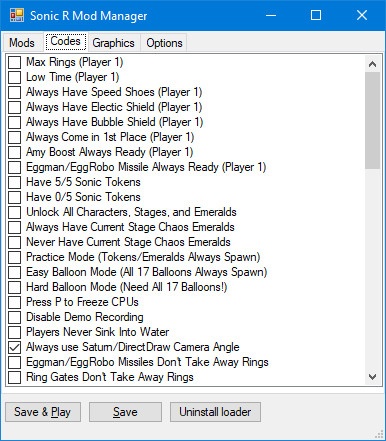The image size is (386, 441).
Task: Check Always Have Electic Shield
Action: (14, 107)
